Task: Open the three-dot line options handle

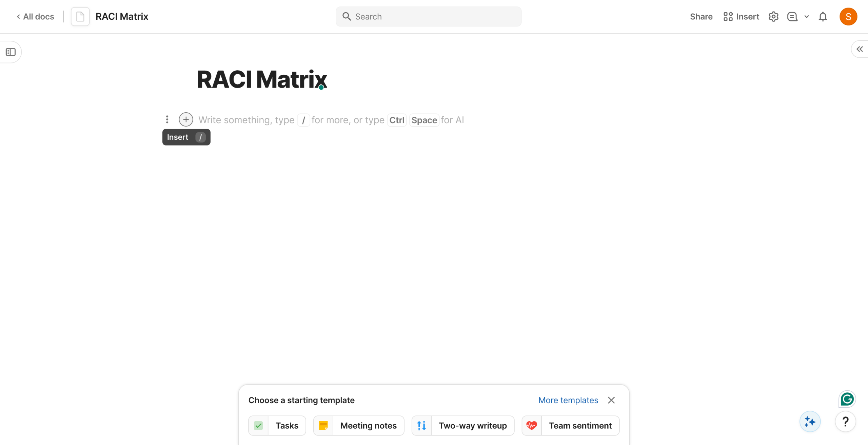Action: [x=167, y=119]
